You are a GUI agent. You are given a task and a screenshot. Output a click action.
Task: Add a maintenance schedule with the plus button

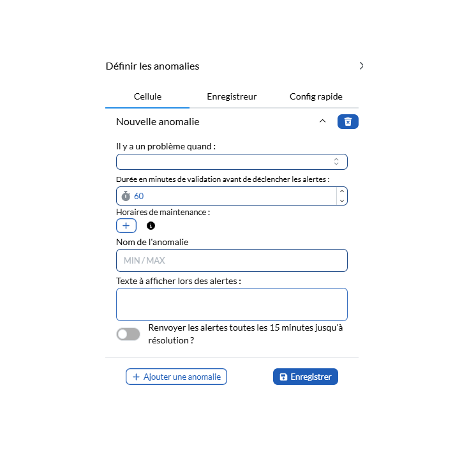(126, 225)
